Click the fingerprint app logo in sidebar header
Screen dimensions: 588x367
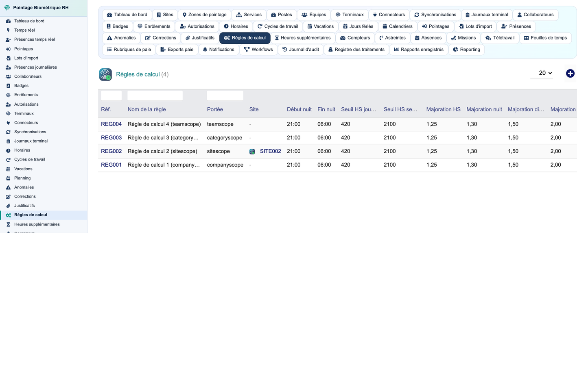[x=7, y=8]
